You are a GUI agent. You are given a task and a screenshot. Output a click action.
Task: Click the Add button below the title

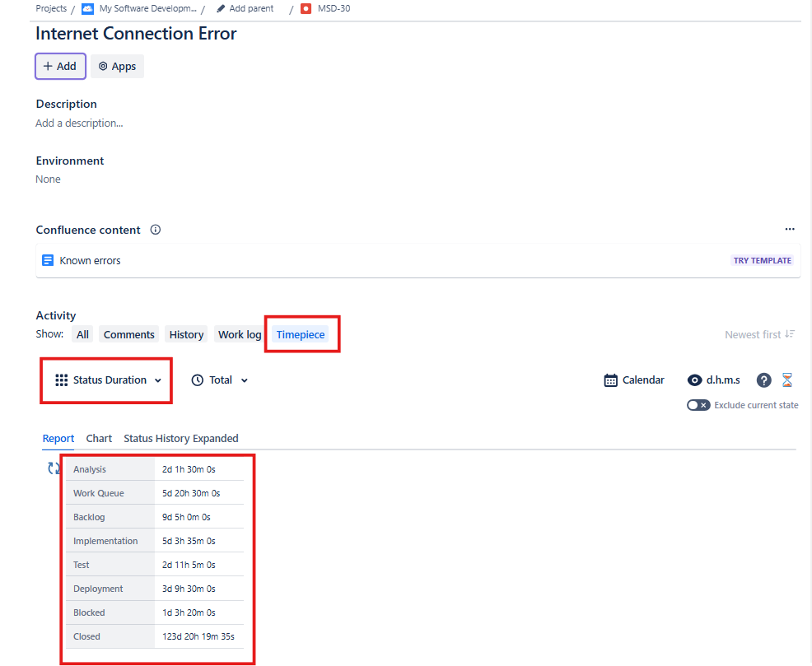coord(59,66)
